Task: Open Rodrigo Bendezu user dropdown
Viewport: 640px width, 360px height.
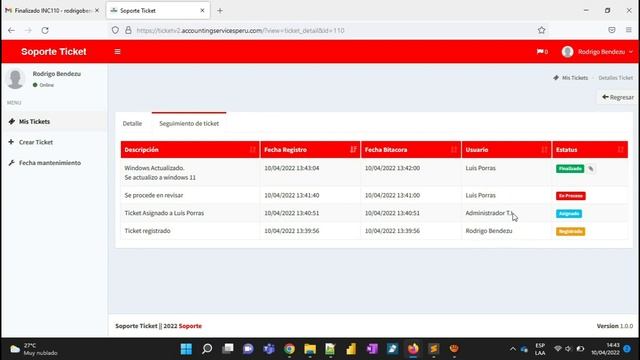Action: click(x=597, y=52)
